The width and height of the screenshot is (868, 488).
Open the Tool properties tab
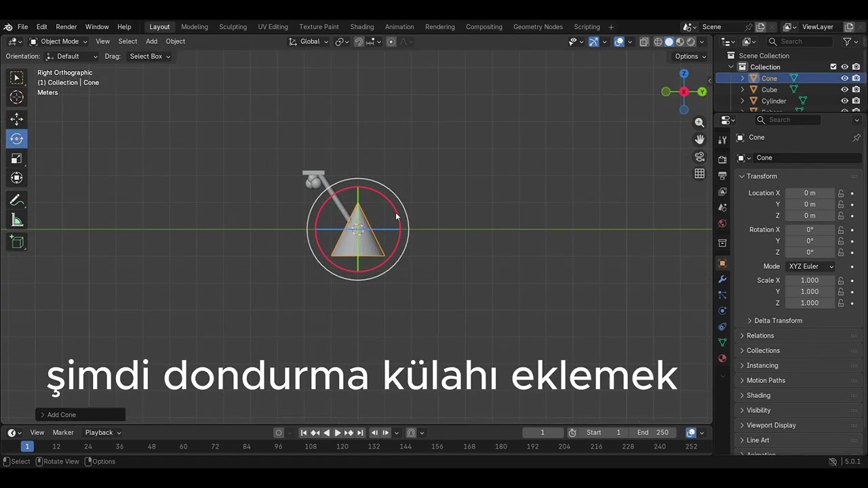click(x=722, y=140)
